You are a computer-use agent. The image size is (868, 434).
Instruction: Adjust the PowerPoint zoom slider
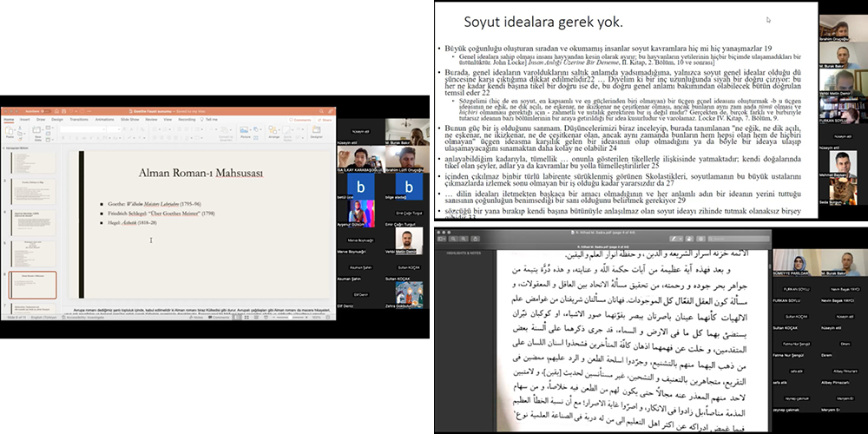[290, 317]
